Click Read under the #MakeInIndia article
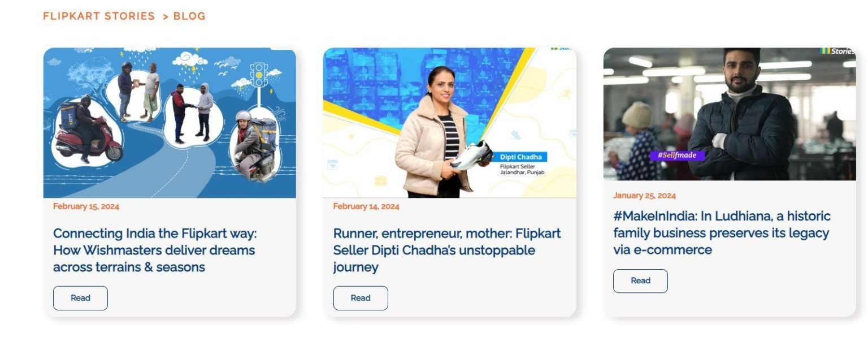This screenshot has height=337, width=868. (x=640, y=281)
